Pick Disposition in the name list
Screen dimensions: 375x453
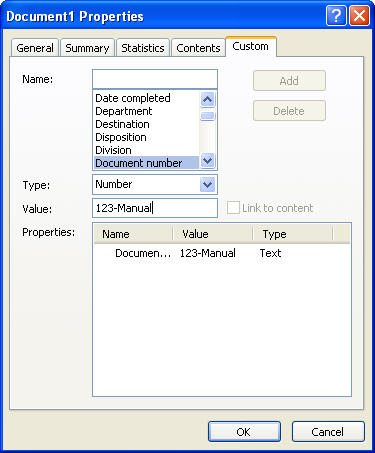click(x=147, y=137)
